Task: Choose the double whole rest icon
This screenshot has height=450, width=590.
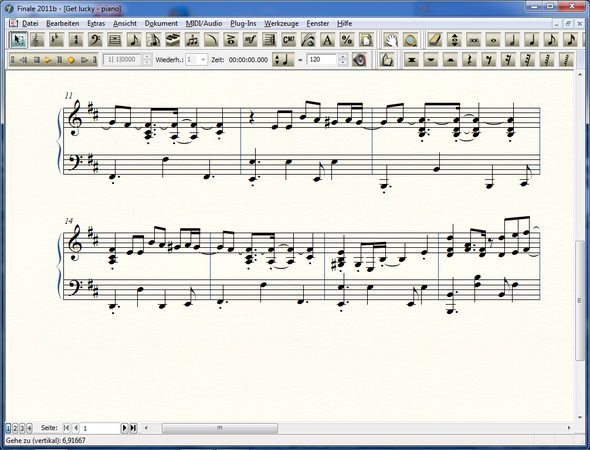Action: 412,59
